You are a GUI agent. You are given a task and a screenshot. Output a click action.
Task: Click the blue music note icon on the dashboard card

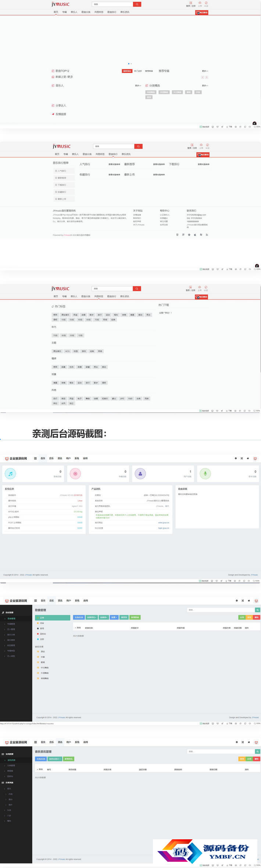tap(10, 474)
